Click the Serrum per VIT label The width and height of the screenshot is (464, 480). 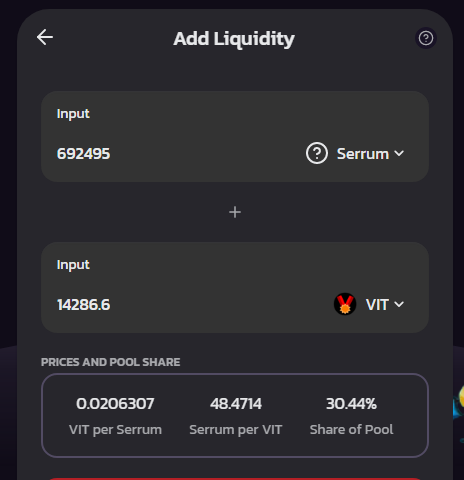coord(236,430)
